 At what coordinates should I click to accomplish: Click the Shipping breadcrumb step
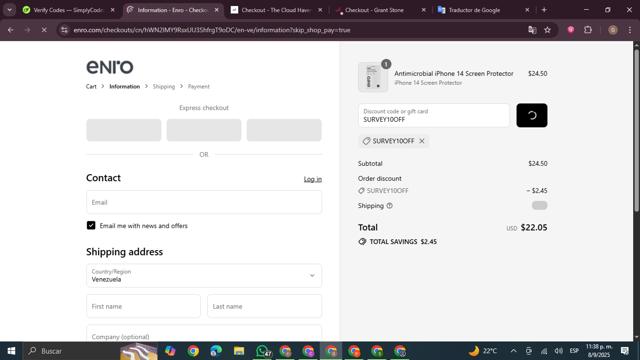click(164, 87)
